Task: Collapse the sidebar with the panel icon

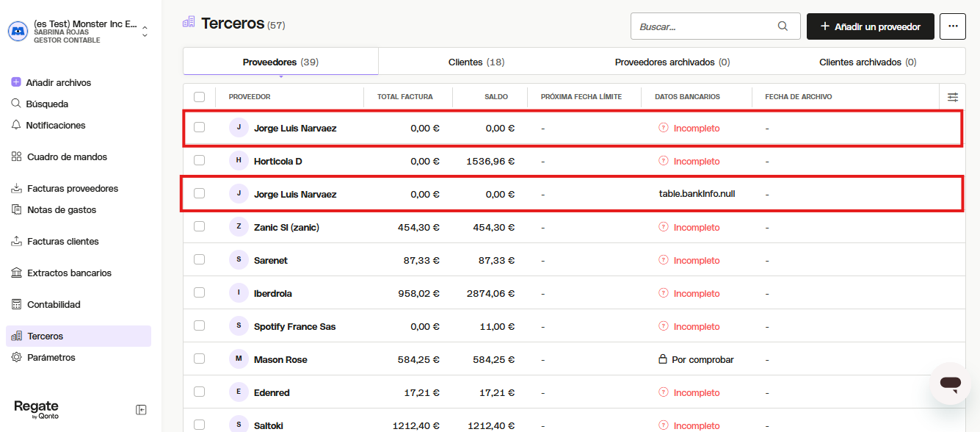Action: [x=142, y=410]
